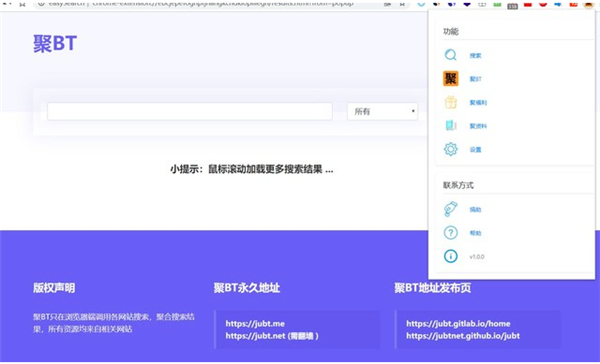Click the 功能 section heading in popup

[451, 31]
